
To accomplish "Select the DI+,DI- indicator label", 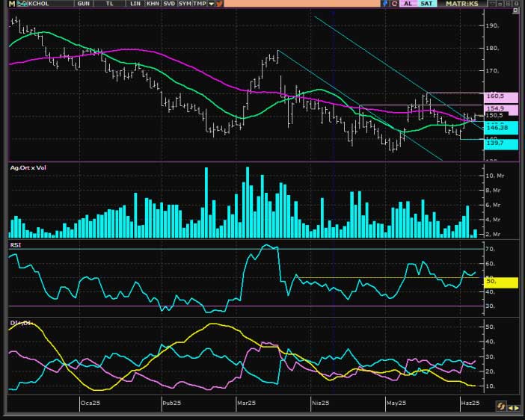I will point(22,323).
